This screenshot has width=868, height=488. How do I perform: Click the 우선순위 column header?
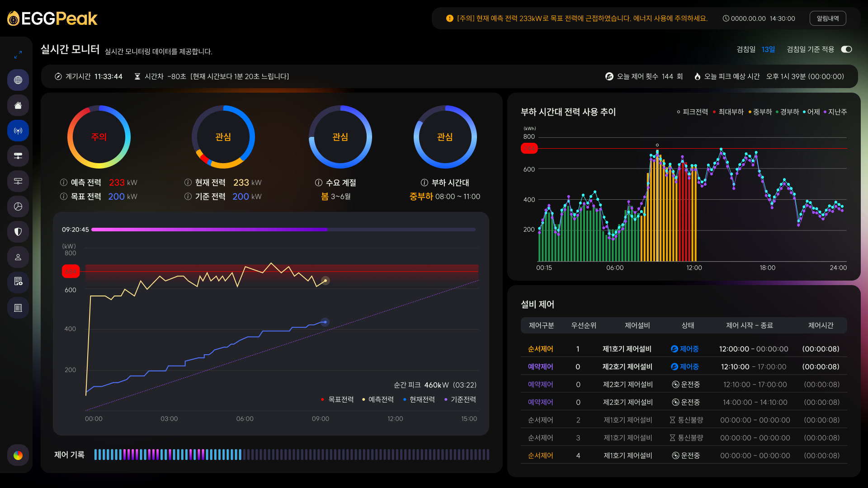[x=584, y=325]
